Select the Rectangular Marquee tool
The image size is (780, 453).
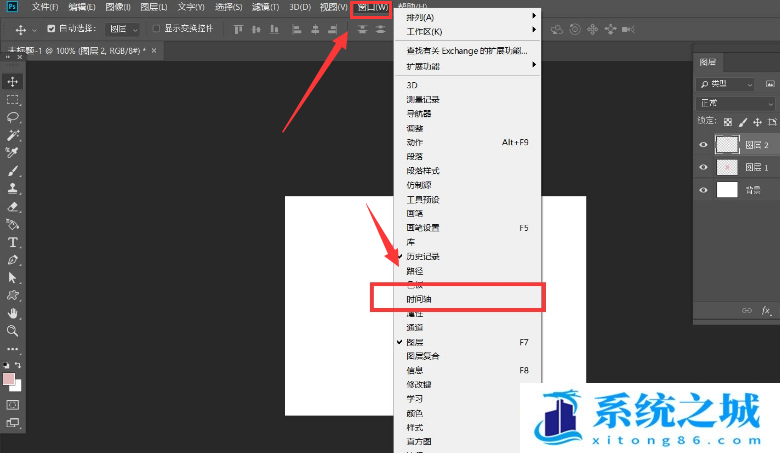[13, 100]
